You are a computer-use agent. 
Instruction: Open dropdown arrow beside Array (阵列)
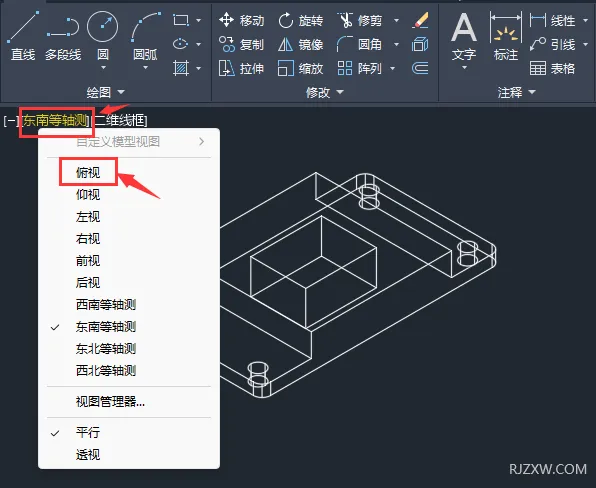[392, 69]
